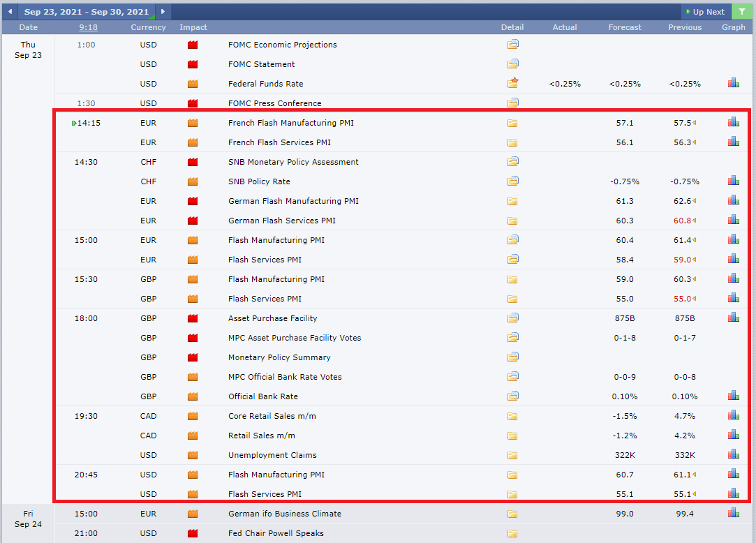Click the 14:15 time with green arrow marker

click(86, 122)
